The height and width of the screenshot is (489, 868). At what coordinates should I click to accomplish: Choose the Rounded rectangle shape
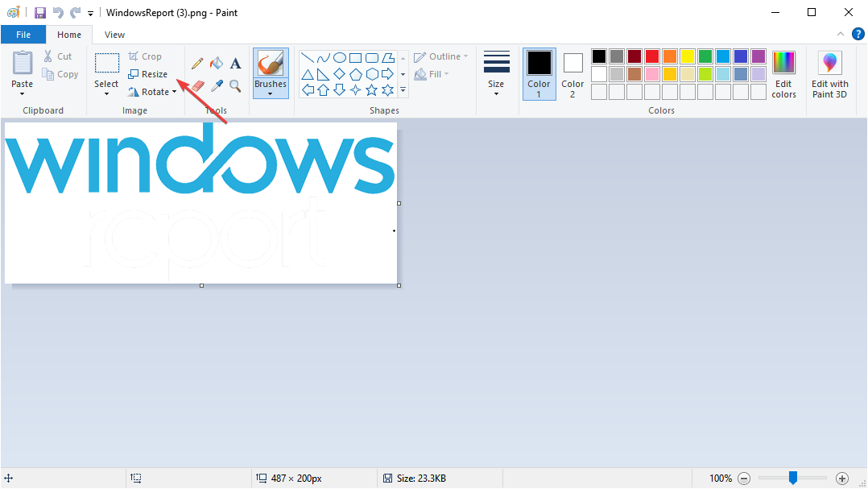point(372,57)
